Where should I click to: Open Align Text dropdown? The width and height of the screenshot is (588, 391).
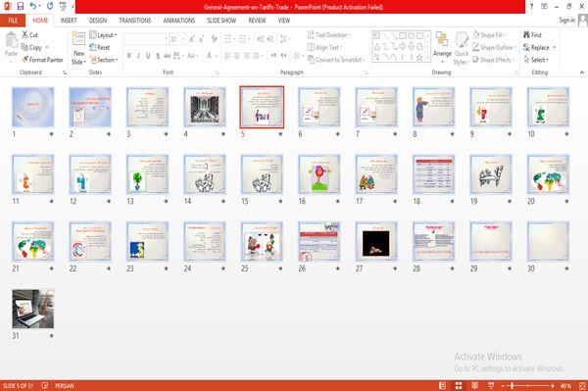[x=324, y=47]
